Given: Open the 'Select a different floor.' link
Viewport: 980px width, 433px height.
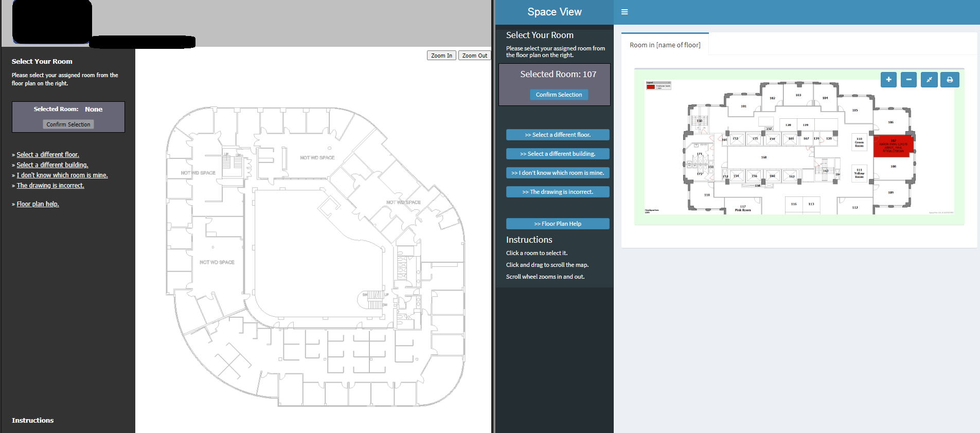Looking at the screenshot, I should (x=48, y=155).
